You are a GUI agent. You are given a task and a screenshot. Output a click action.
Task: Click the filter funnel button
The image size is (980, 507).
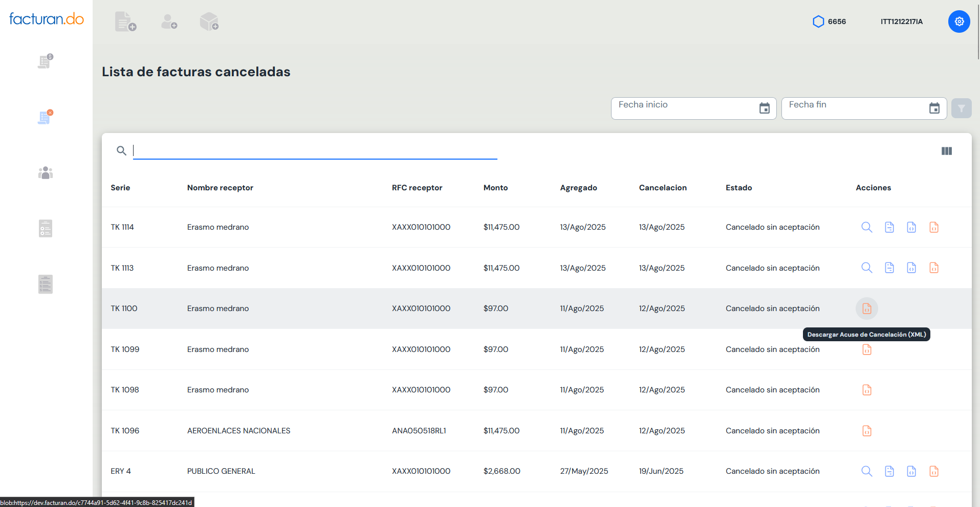coord(961,108)
